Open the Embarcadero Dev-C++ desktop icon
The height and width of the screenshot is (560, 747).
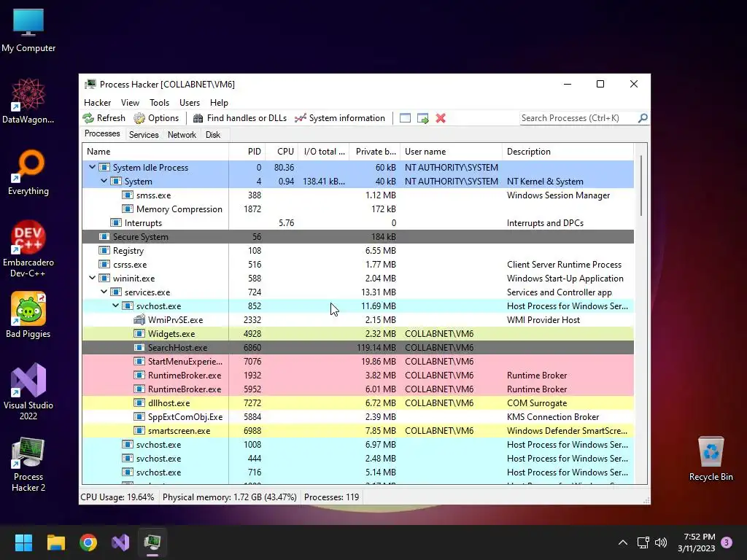pos(28,248)
